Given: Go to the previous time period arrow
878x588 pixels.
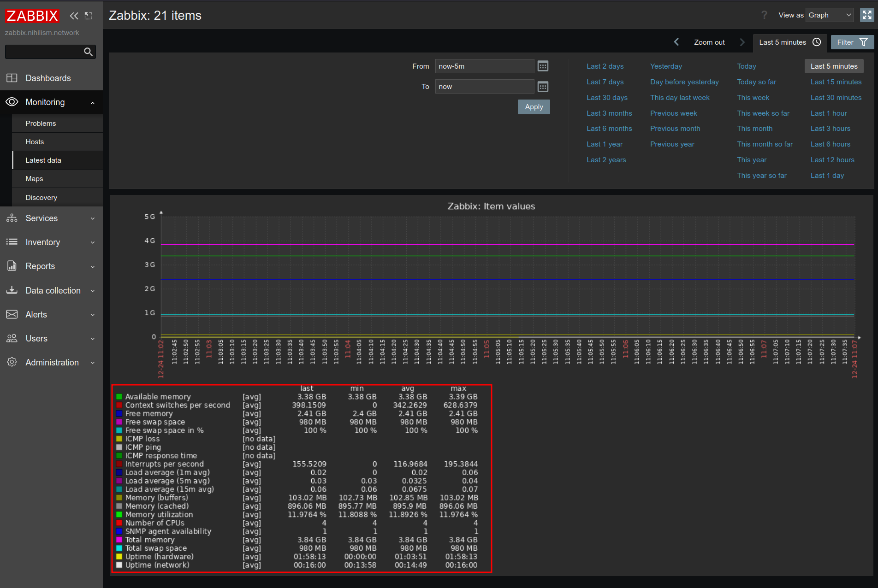Looking at the screenshot, I should (x=676, y=42).
